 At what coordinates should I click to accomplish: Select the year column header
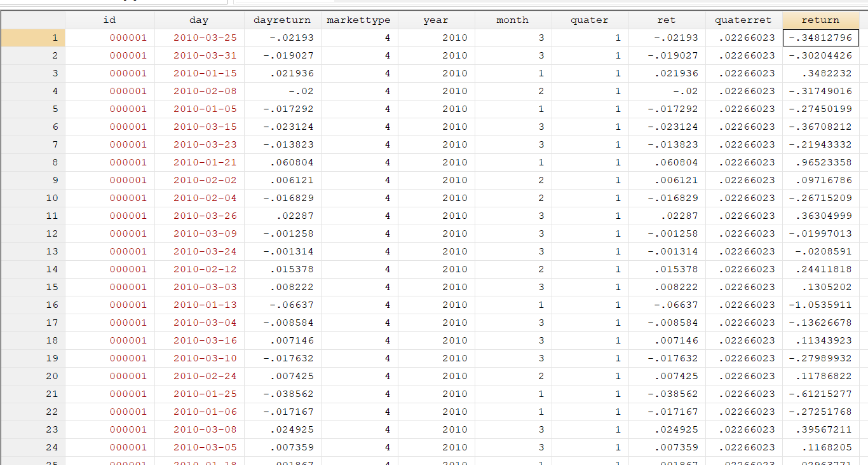point(436,20)
